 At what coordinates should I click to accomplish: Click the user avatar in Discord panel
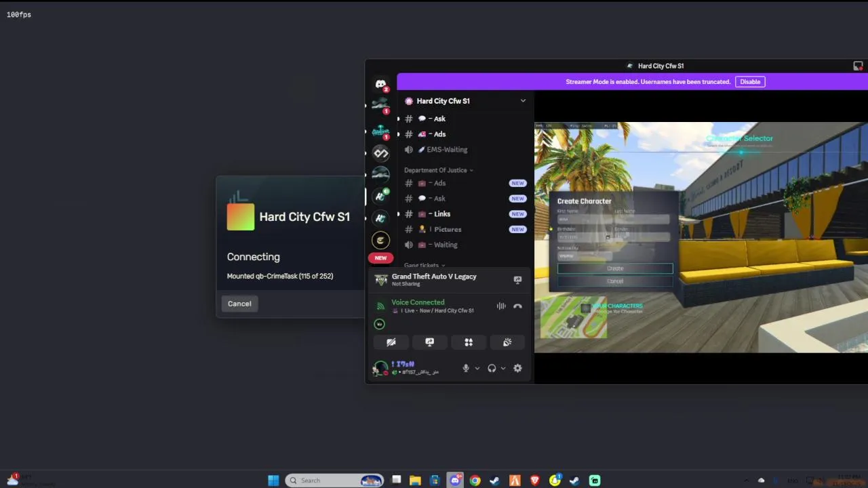pos(380,368)
